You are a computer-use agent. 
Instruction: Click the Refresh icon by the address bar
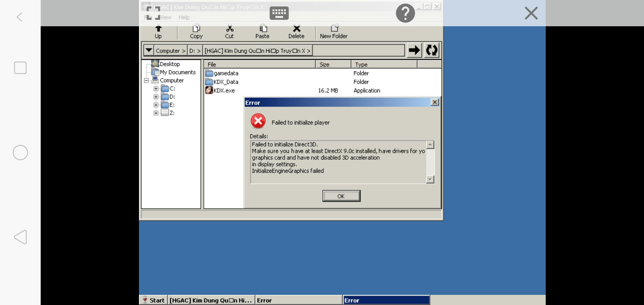[432, 50]
